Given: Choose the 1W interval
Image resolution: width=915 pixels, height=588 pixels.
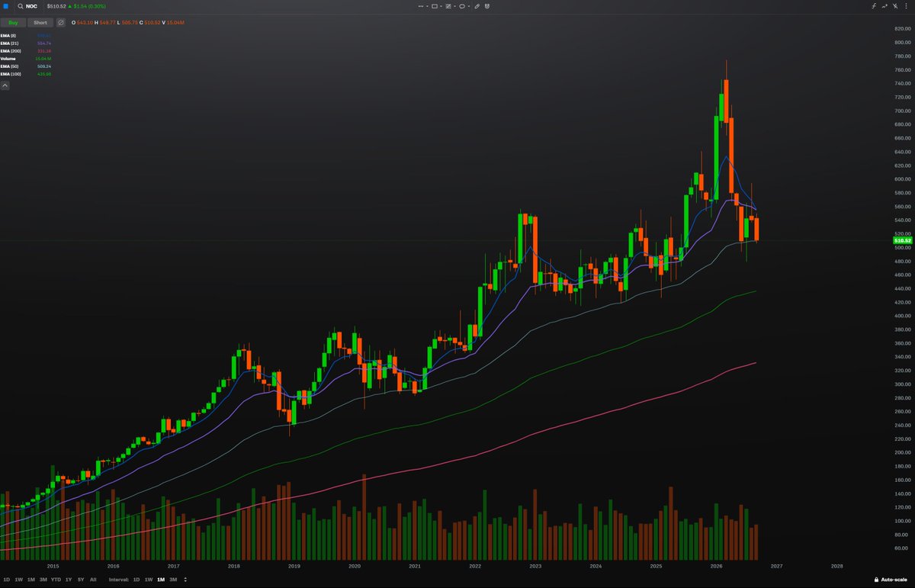Looking at the screenshot, I should tap(149, 580).
